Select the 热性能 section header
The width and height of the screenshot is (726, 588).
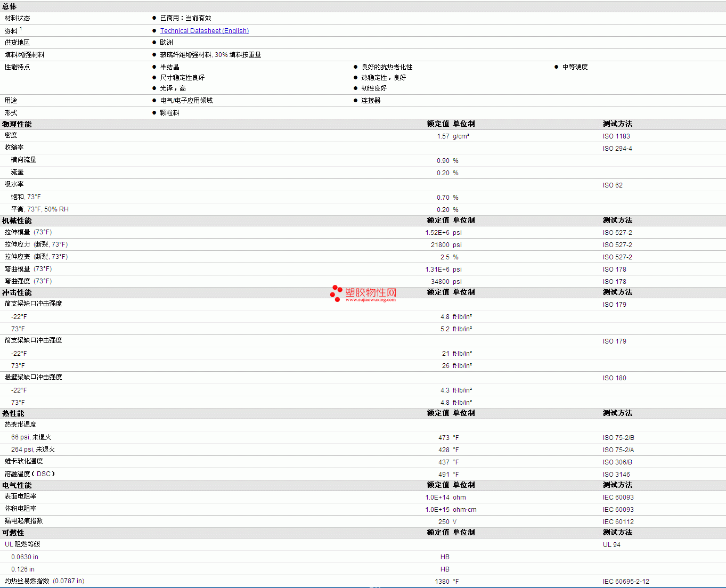pyautogui.click(x=13, y=414)
